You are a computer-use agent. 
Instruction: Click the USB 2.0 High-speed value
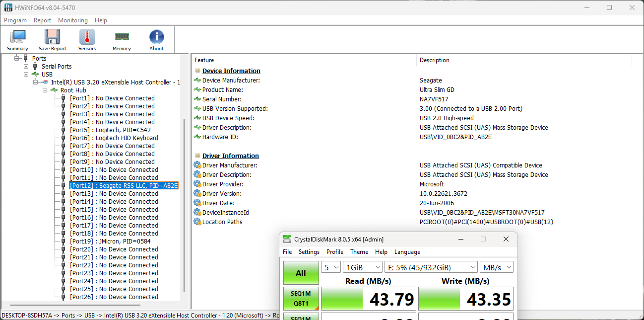point(447,118)
